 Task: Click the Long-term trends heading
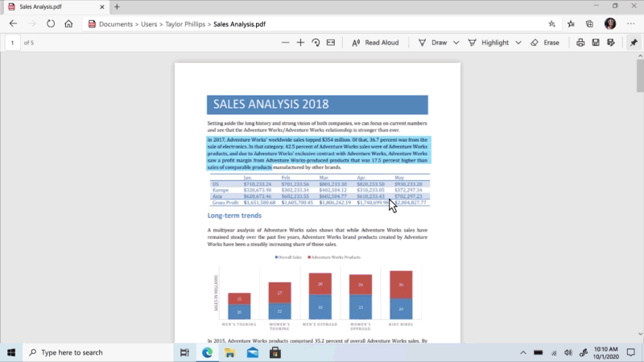(234, 216)
